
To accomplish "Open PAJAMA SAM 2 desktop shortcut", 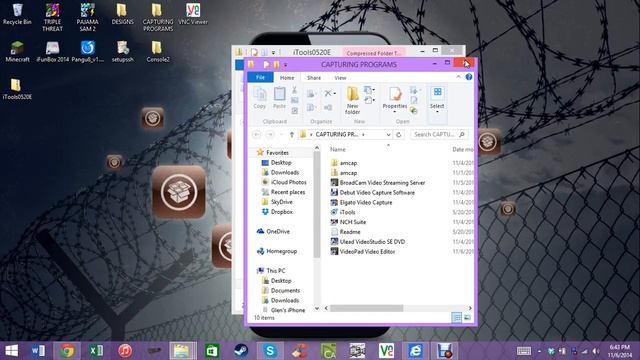I will pyautogui.click(x=87, y=17).
